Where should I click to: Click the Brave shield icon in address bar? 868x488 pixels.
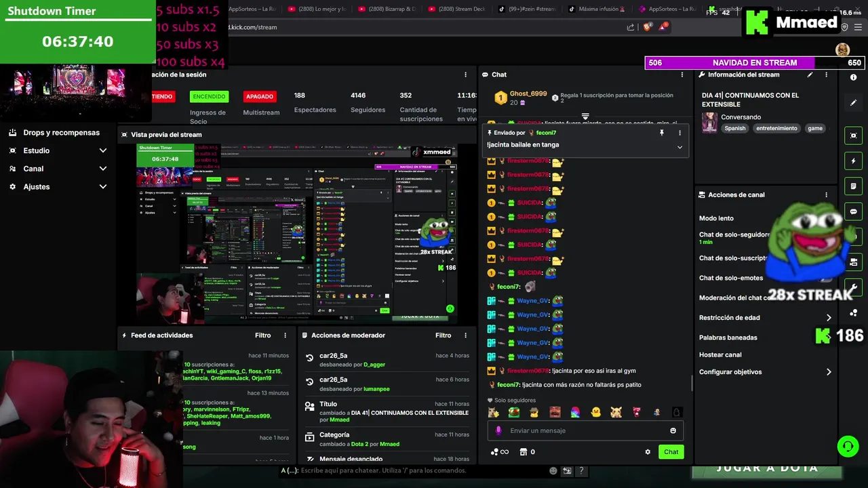647,27
